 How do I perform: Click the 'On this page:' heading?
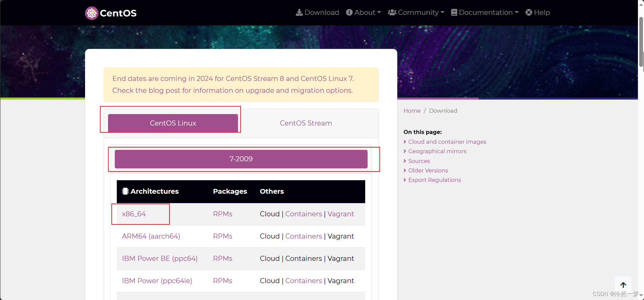[x=423, y=132]
